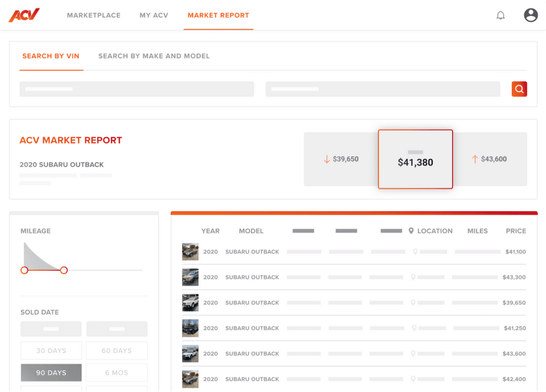This screenshot has width=546, height=392.
Task: Select the 90 Days filter
Action: [51, 372]
